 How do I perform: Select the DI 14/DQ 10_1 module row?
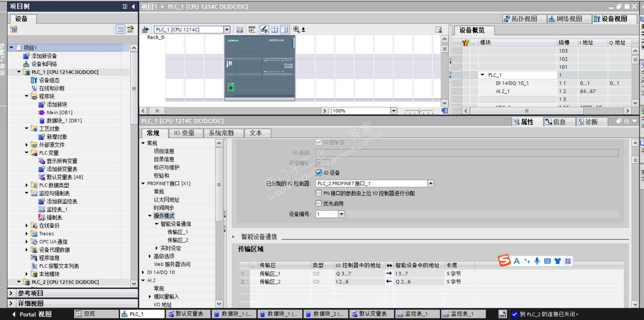pos(541,83)
